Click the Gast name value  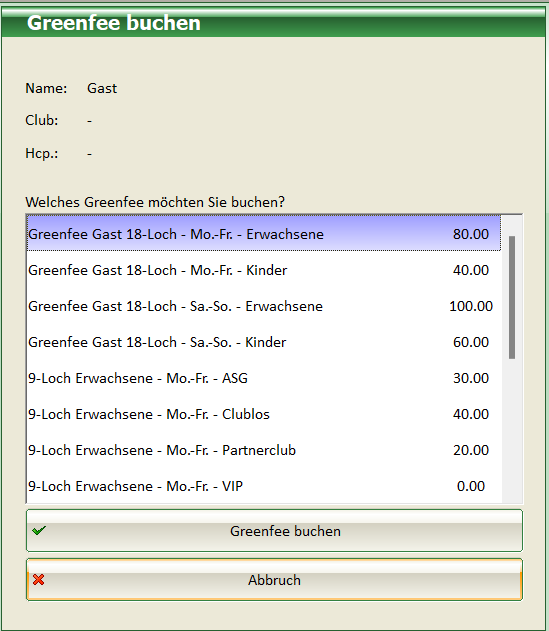point(102,88)
